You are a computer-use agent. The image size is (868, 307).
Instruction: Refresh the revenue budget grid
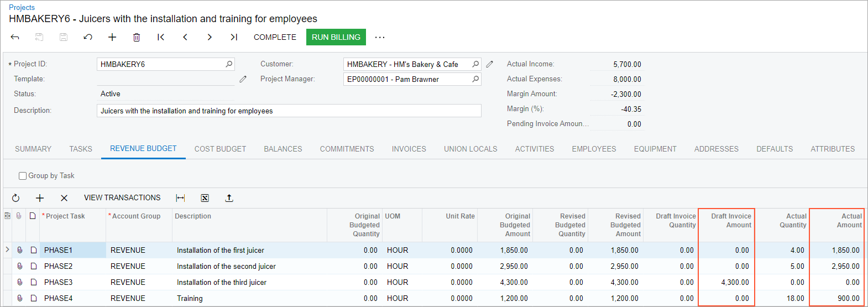15,198
